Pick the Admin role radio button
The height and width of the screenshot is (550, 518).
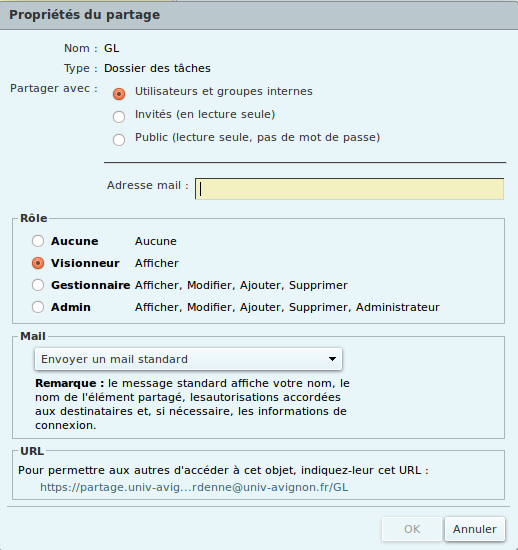point(38,307)
